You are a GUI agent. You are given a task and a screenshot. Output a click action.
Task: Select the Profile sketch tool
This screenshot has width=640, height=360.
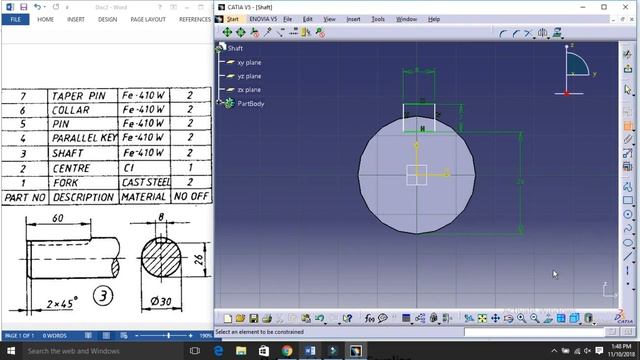pyautogui.click(x=628, y=187)
